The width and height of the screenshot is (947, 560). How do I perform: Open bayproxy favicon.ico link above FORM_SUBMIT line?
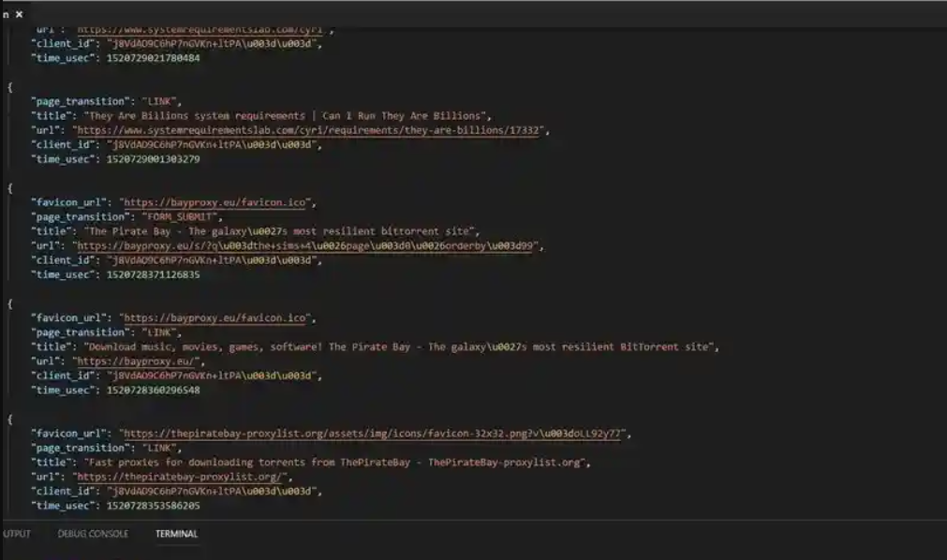215,202
